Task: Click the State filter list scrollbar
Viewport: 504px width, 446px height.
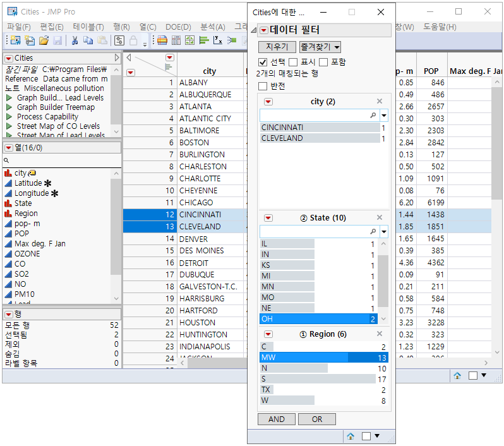Action: [383, 280]
